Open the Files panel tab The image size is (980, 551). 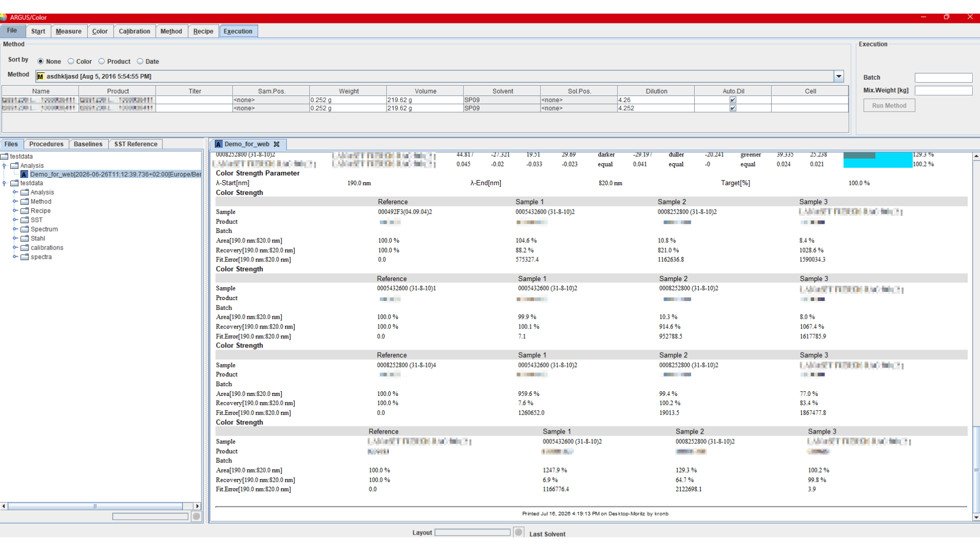(11, 144)
